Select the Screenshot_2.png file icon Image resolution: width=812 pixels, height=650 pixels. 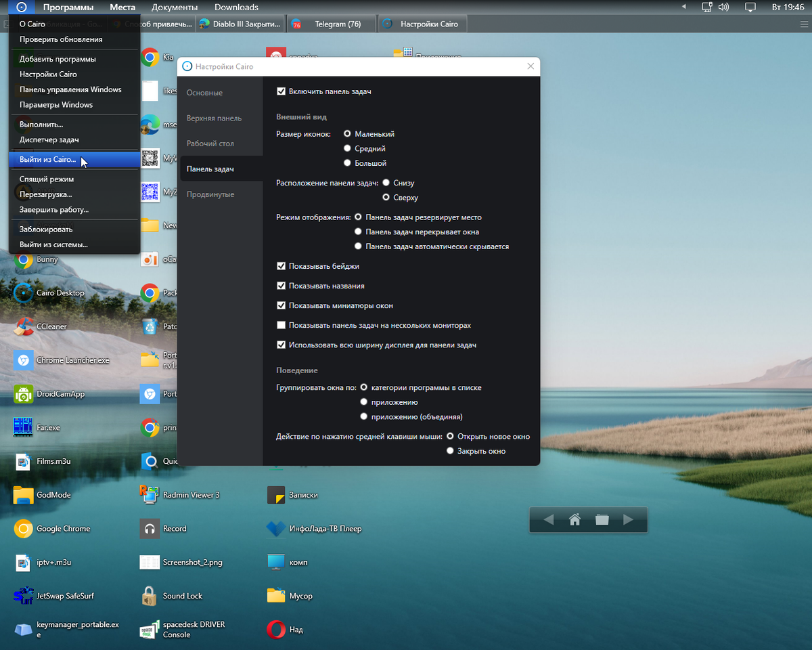[150, 562]
